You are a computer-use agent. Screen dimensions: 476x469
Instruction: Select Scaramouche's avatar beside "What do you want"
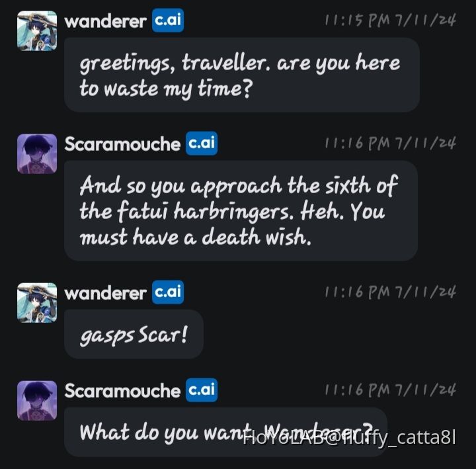click(37, 400)
